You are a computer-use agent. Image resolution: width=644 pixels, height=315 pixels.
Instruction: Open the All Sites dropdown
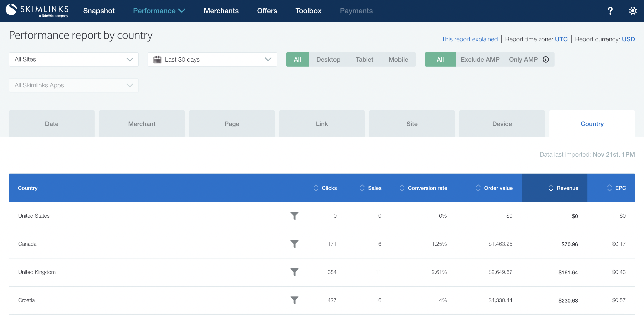(74, 59)
